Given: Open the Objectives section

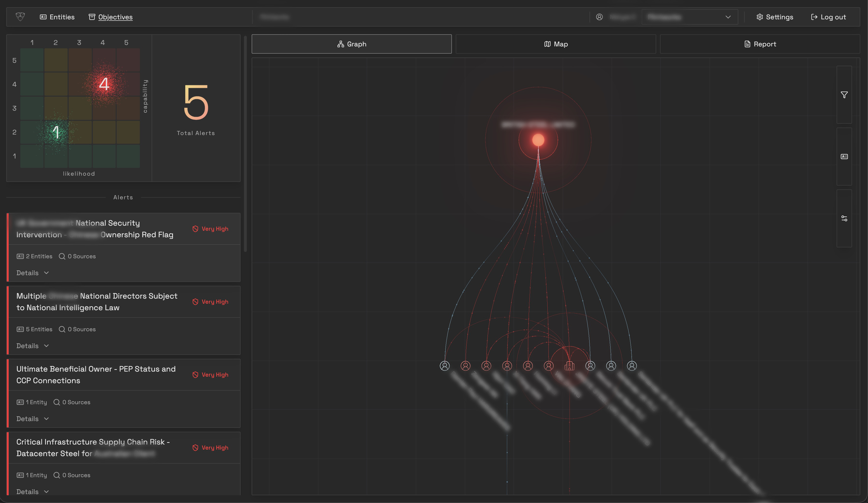Looking at the screenshot, I should (x=110, y=16).
